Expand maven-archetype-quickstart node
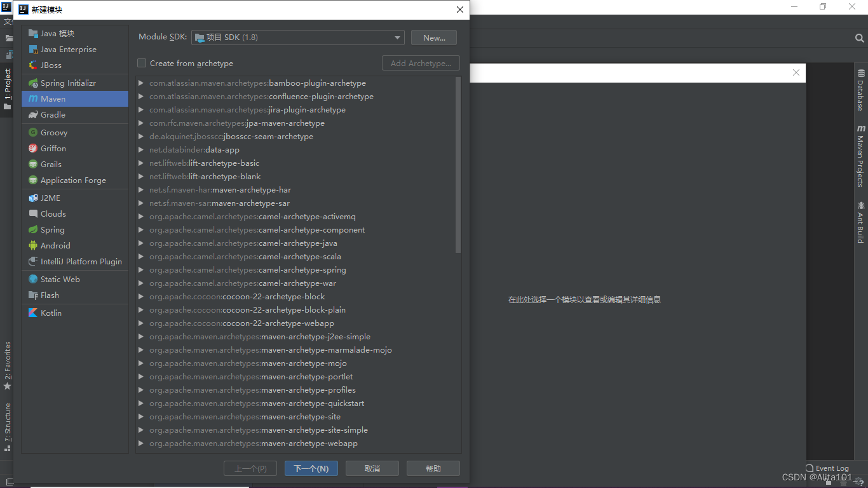This screenshot has height=488, width=868. coord(141,403)
